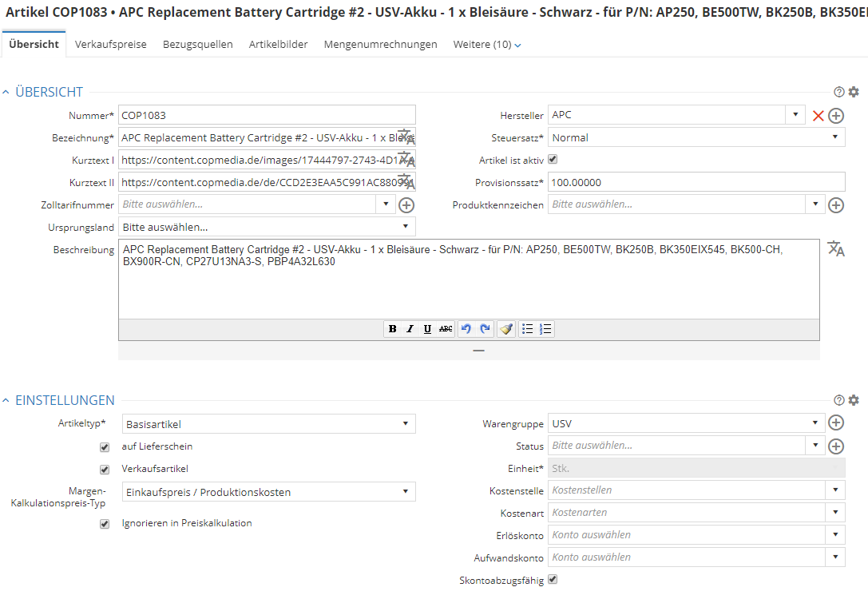Open settings gear of the Einstellungen section
The height and width of the screenshot is (599, 868).
(854, 400)
